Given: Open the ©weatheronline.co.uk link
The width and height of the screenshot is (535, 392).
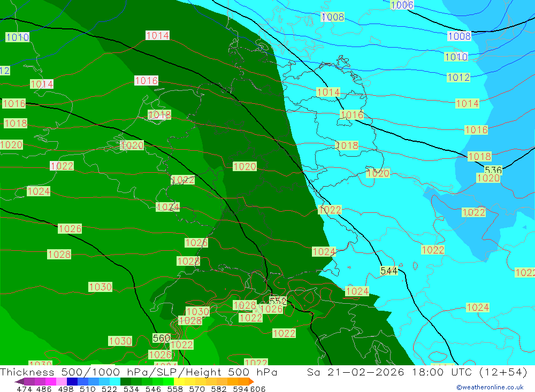Looking at the screenshot, I should pyautogui.click(x=490, y=387).
